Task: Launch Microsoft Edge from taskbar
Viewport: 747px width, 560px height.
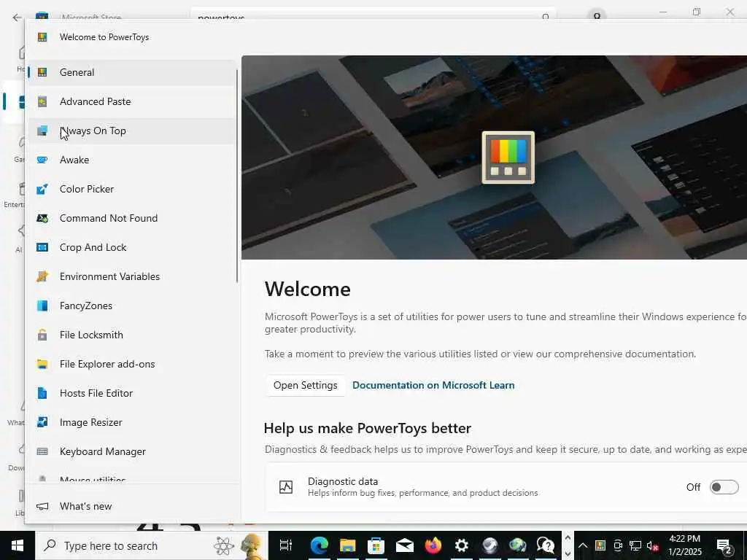Action: [x=320, y=545]
